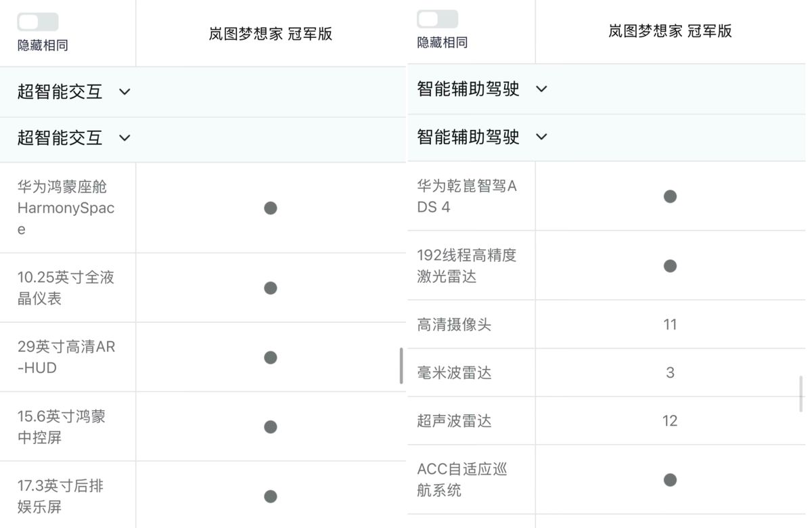Click the dot for 15.6英寸鸿蒙中控屏

click(x=271, y=426)
